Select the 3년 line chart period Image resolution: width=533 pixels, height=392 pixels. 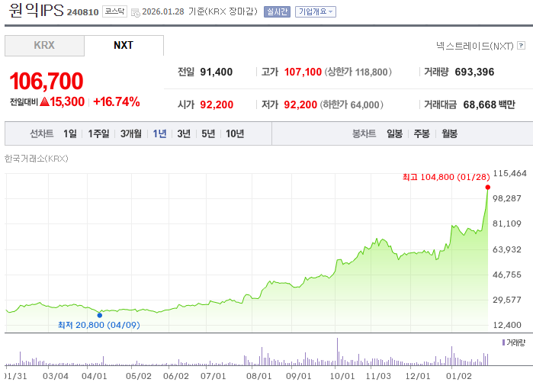pyautogui.click(x=184, y=133)
